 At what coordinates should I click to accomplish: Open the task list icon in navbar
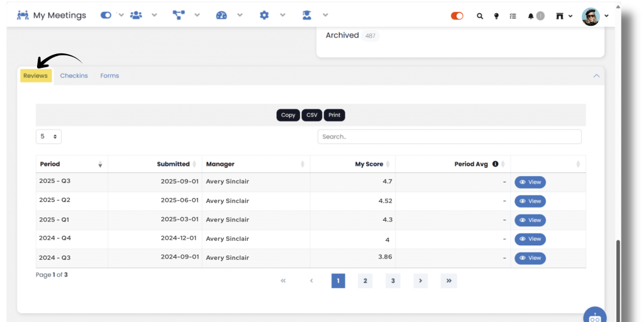pos(513,16)
